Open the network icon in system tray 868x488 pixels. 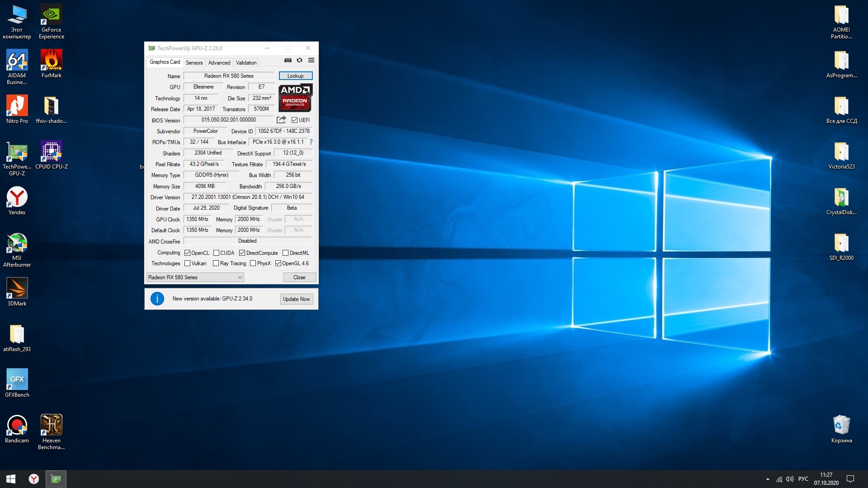[x=779, y=479]
